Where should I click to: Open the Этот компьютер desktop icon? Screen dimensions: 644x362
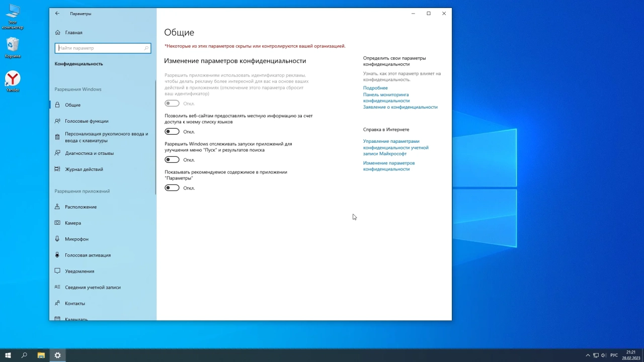[x=13, y=17]
